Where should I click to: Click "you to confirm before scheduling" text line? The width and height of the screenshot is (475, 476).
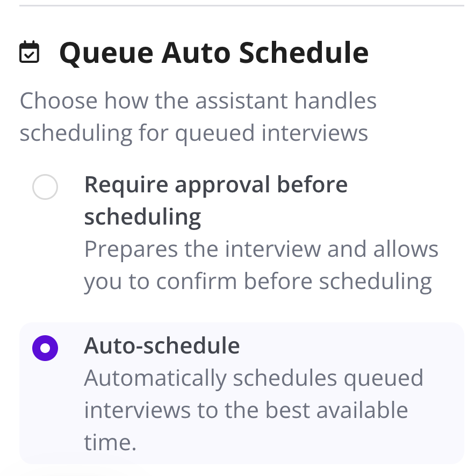pos(258,282)
